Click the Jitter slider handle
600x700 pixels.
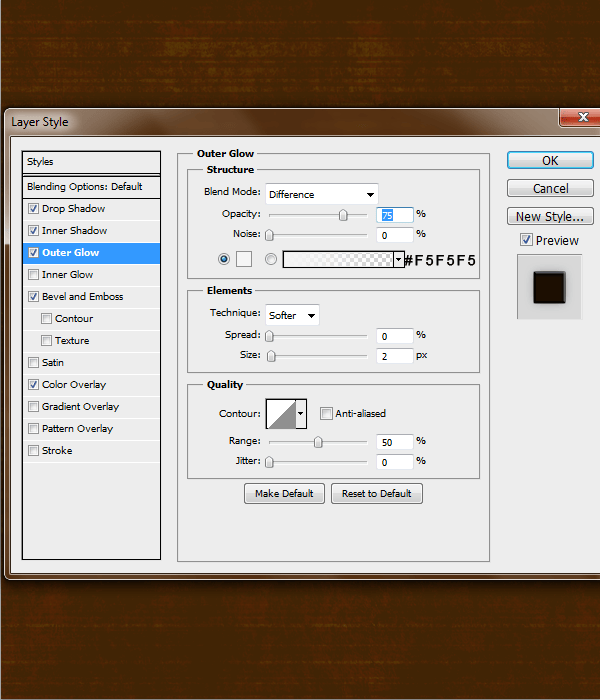point(269,462)
